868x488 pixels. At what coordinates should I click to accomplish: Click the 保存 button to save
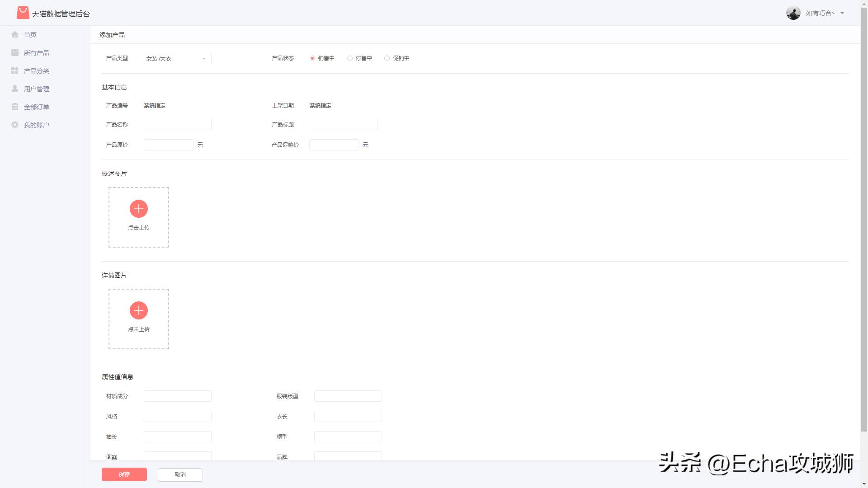pyautogui.click(x=124, y=474)
